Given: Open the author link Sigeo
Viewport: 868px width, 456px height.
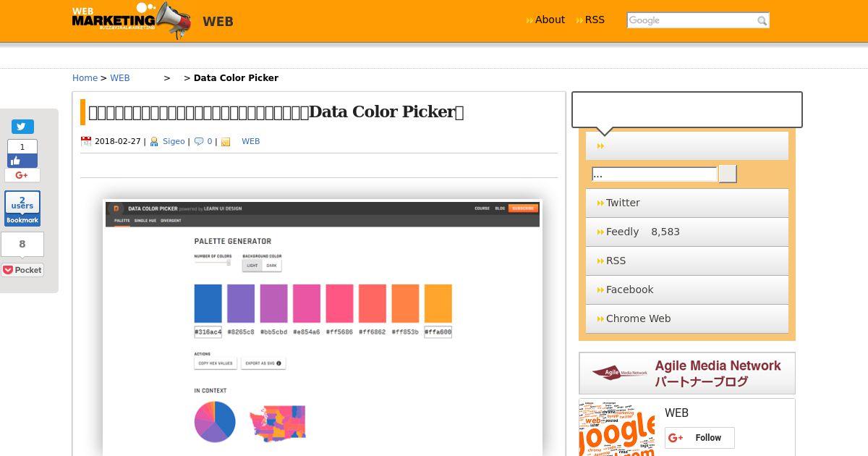Looking at the screenshot, I should (174, 141).
